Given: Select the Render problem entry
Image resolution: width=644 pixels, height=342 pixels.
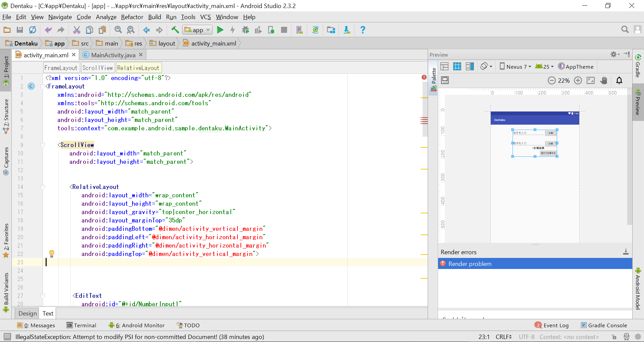Looking at the screenshot, I should point(535,264).
